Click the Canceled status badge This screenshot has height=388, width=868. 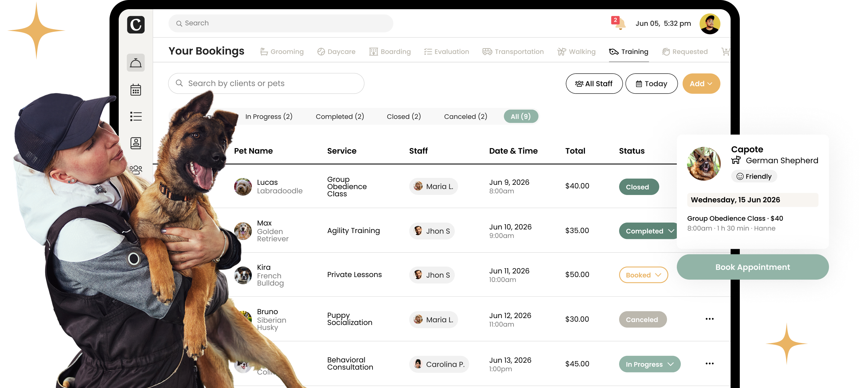642,319
